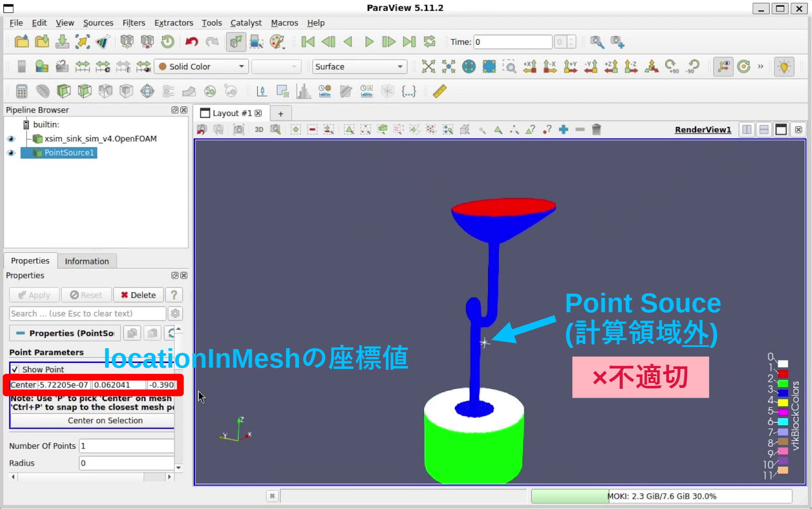The width and height of the screenshot is (812, 509).
Task: Click the Number Of Points input field
Action: (126, 446)
